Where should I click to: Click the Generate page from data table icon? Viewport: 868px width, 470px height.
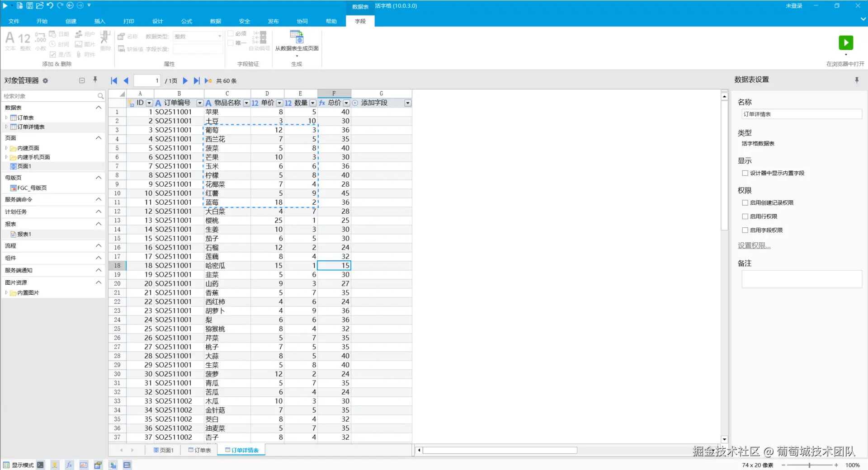(297, 37)
